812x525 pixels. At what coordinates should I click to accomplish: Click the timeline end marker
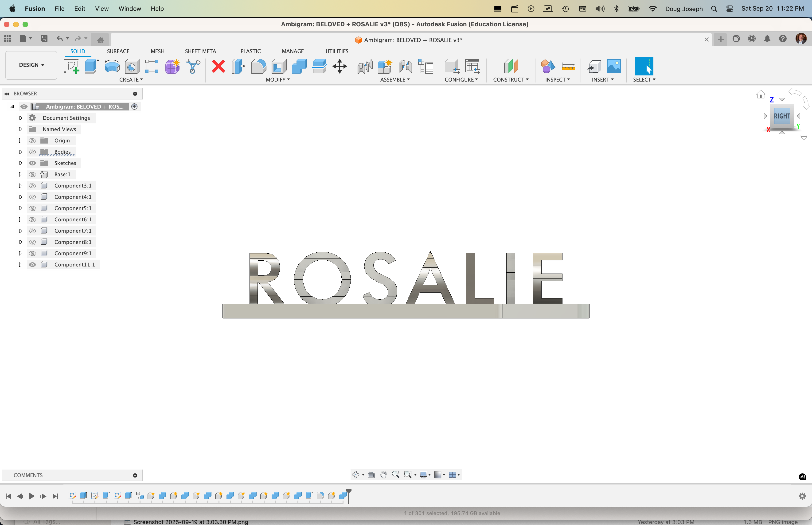pyautogui.click(x=348, y=496)
